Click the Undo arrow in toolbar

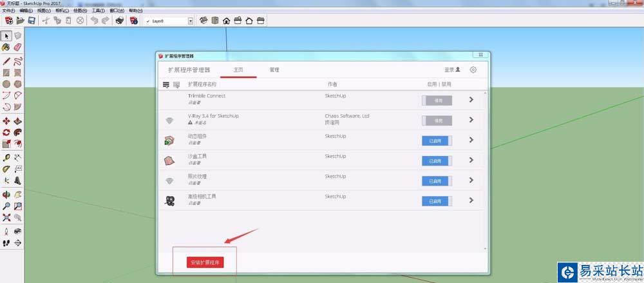(x=95, y=21)
